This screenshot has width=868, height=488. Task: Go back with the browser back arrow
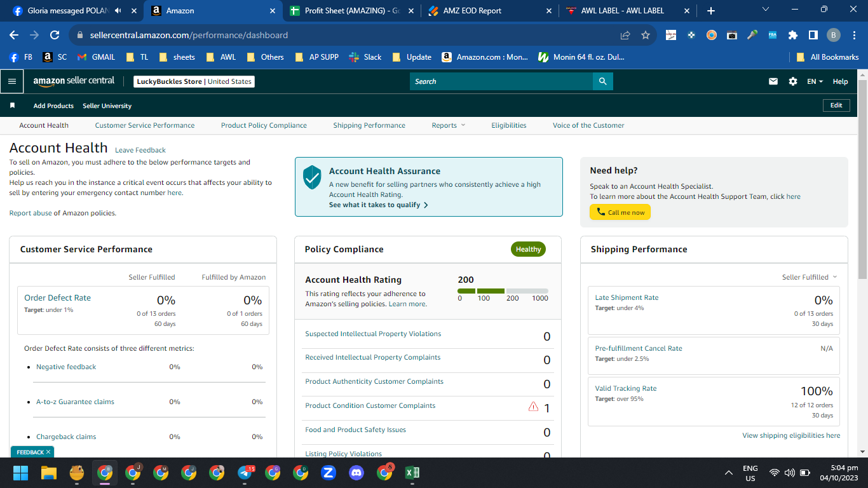(x=14, y=36)
